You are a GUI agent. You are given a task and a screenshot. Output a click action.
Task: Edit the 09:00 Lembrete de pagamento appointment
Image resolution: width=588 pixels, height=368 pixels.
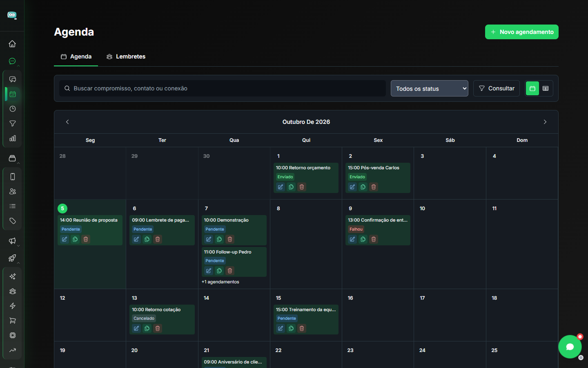coord(136,239)
